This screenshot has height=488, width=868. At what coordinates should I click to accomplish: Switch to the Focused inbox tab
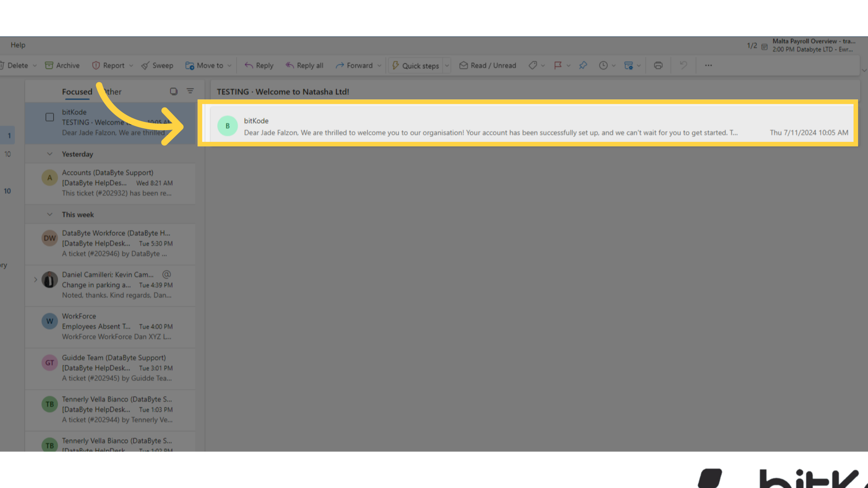77,92
